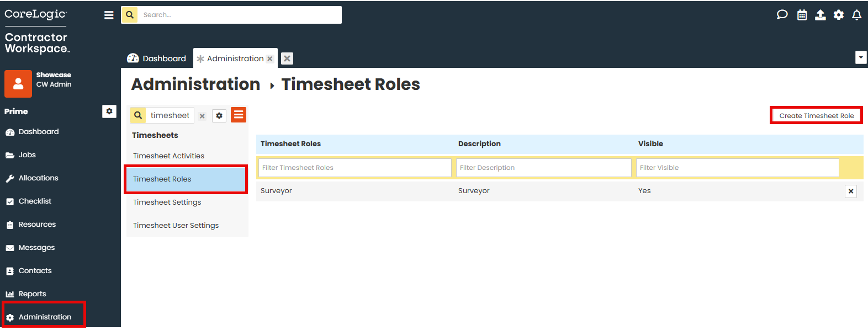Select Timesheet Roles item
Image resolution: width=868 pixels, height=336 pixels.
click(x=186, y=179)
